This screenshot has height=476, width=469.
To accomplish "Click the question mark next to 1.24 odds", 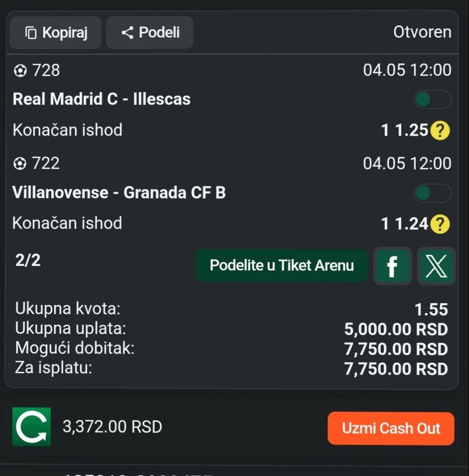I will 440,224.
